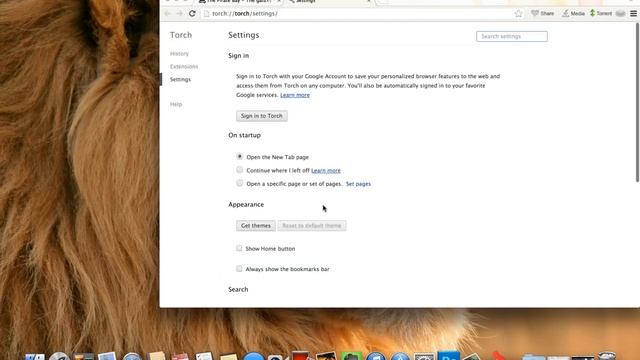Click the page icon in the address bar
The width and height of the screenshot is (640, 360).
click(x=207, y=13)
